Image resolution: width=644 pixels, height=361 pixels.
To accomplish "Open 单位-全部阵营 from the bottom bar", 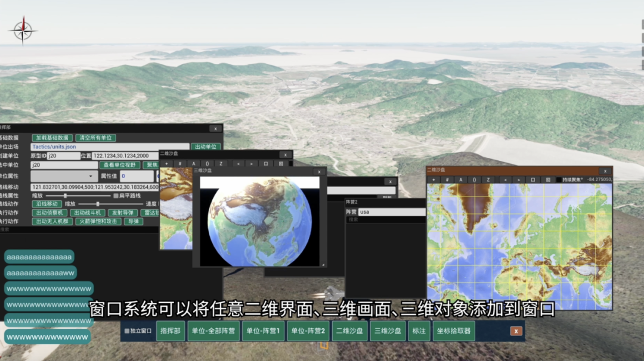I will pyautogui.click(x=213, y=331).
